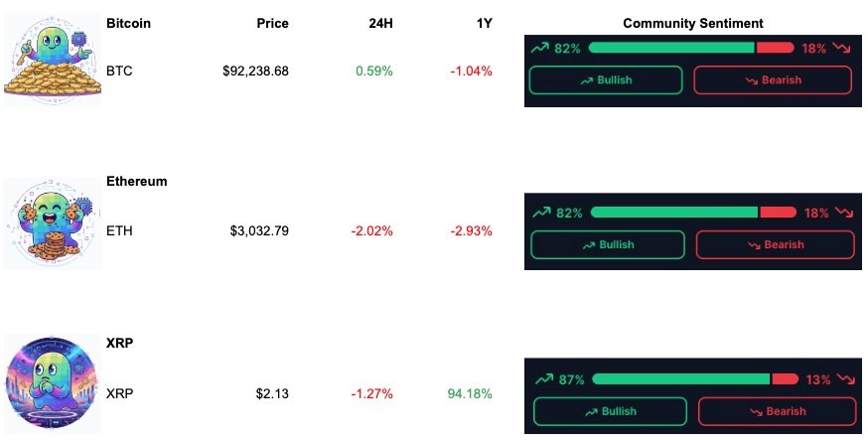Click the XRP circular mascot icon
Image resolution: width=868 pixels, height=440 pixels.
coord(53,384)
